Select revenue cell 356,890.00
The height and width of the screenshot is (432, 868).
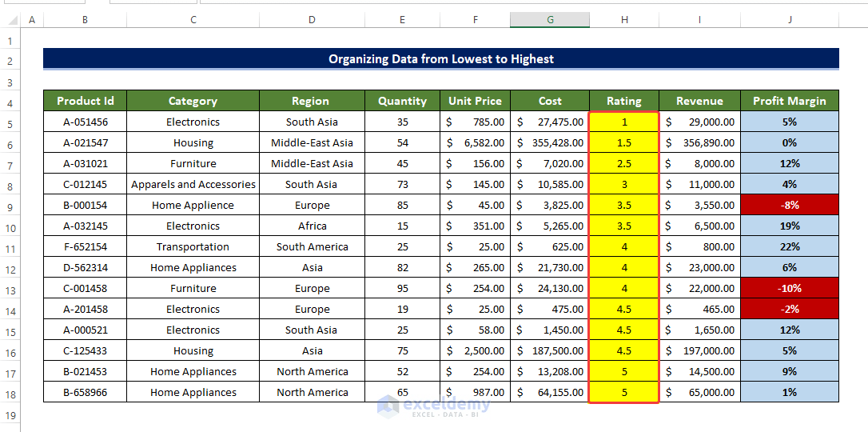pyautogui.click(x=699, y=142)
